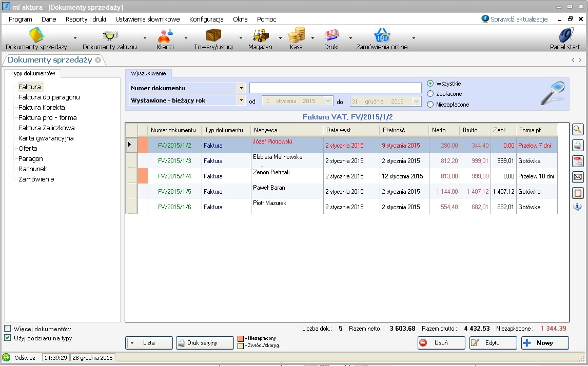This screenshot has width=588, height=366.
Task: Expand the Numer dokumentu search field dropdown
Action: click(241, 88)
